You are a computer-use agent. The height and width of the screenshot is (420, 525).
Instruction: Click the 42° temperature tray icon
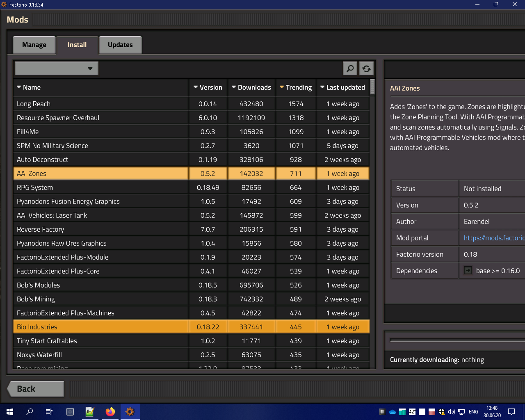point(412,412)
